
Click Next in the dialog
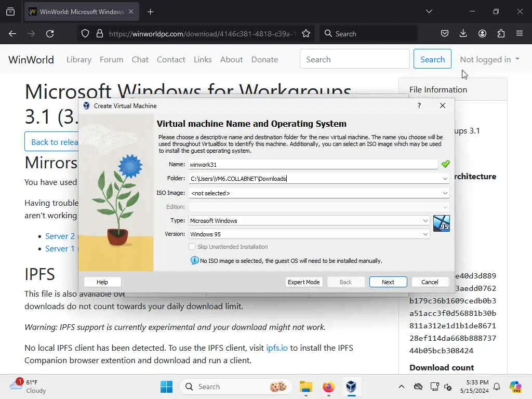point(388,282)
